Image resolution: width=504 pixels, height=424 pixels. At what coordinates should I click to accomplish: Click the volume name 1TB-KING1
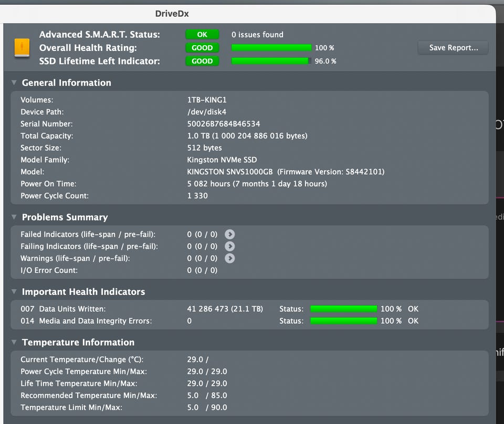[207, 100]
